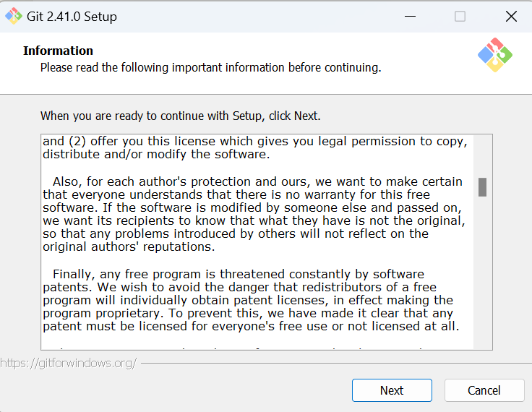Image resolution: width=532 pixels, height=412 pixels.
Task: Click the scrollbar track above the thumb
Action: (x=482, y=155)
